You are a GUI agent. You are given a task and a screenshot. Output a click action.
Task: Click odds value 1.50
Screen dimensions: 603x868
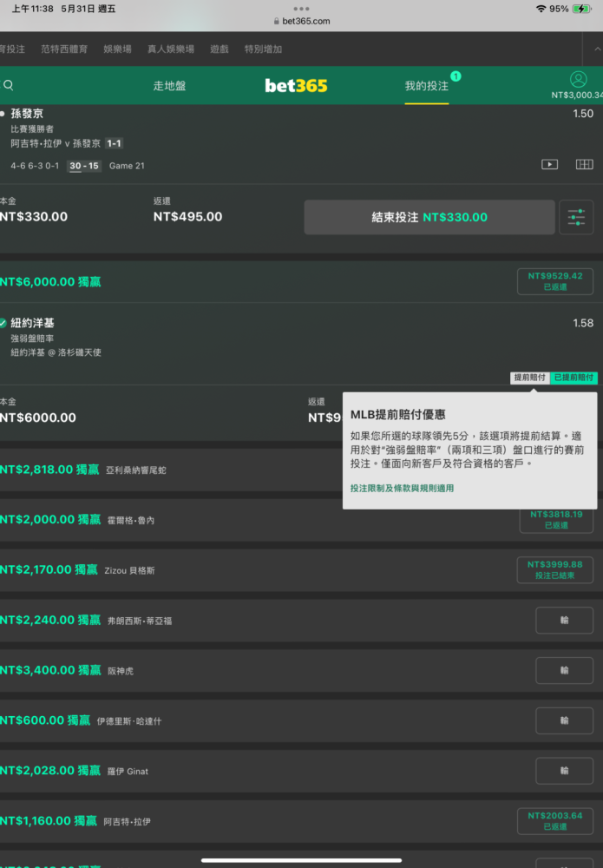tap(583, 114)
